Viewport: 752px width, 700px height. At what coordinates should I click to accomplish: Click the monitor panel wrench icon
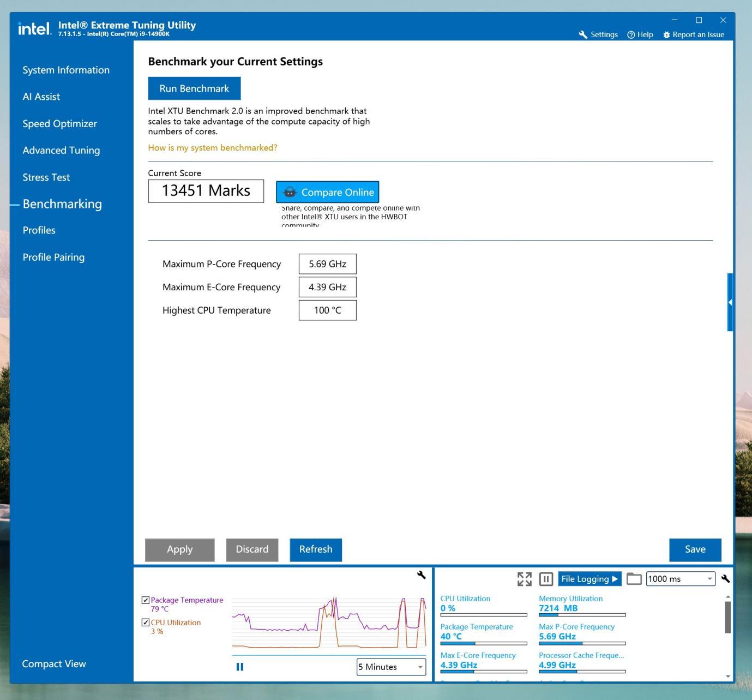725,579
